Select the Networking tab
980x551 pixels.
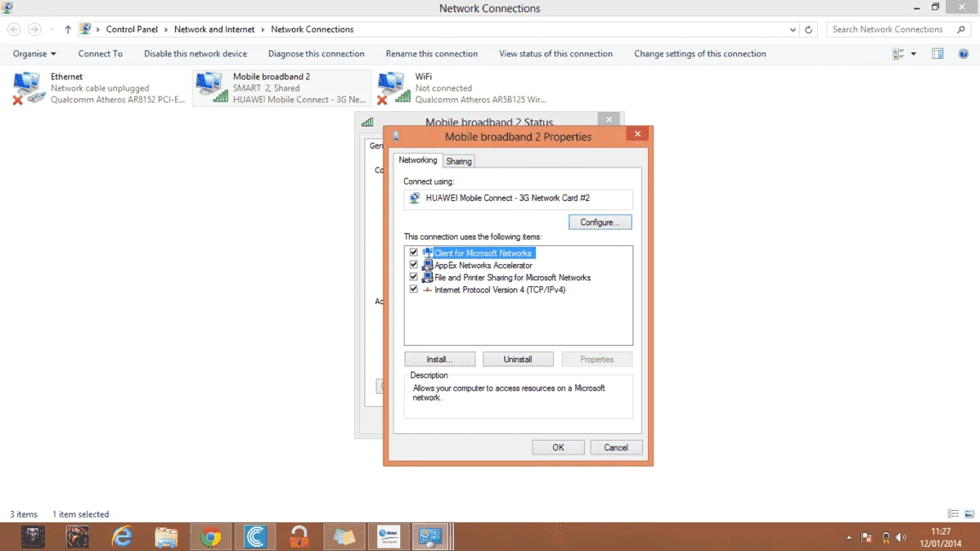pos(417,160)
